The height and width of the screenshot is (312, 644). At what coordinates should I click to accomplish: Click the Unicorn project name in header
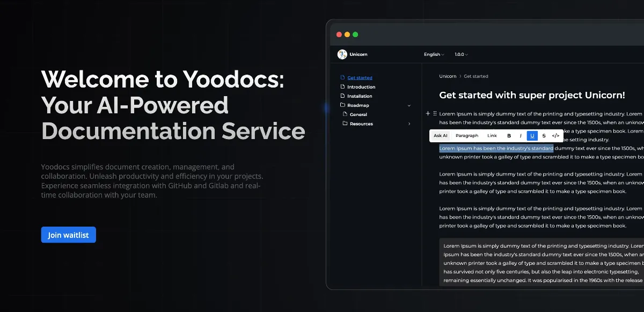pos(358,54)
